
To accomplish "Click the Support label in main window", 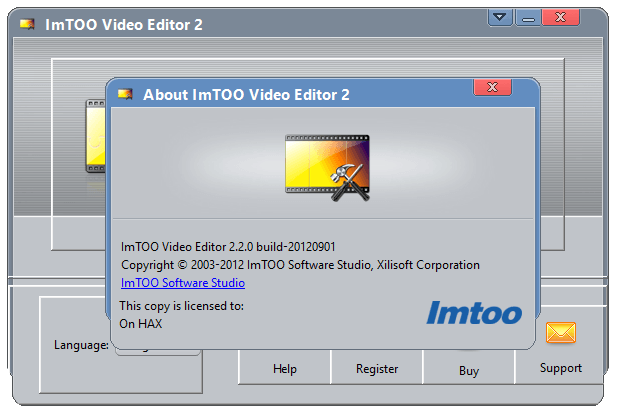I will (561, 368).
